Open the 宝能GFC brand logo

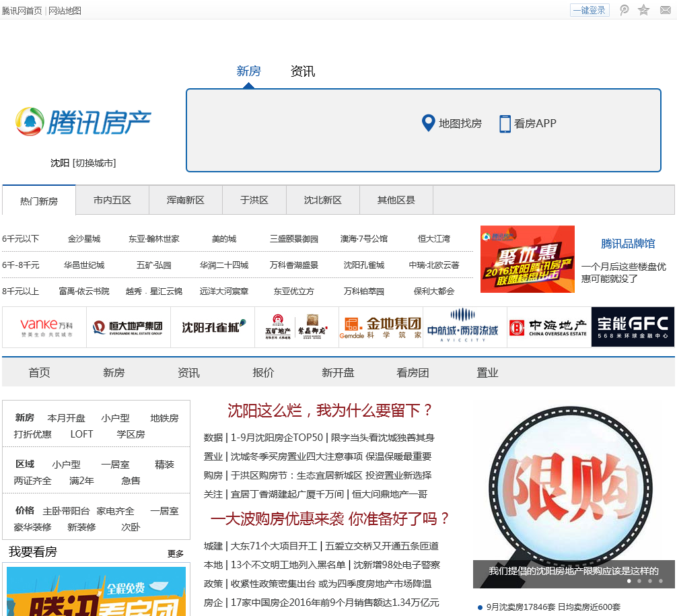click(x=633, y=327)
